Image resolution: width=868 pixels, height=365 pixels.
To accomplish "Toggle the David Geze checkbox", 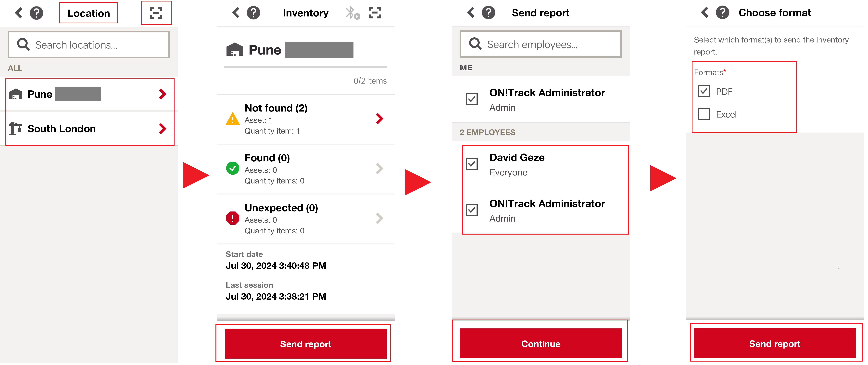I will [472, 164].
